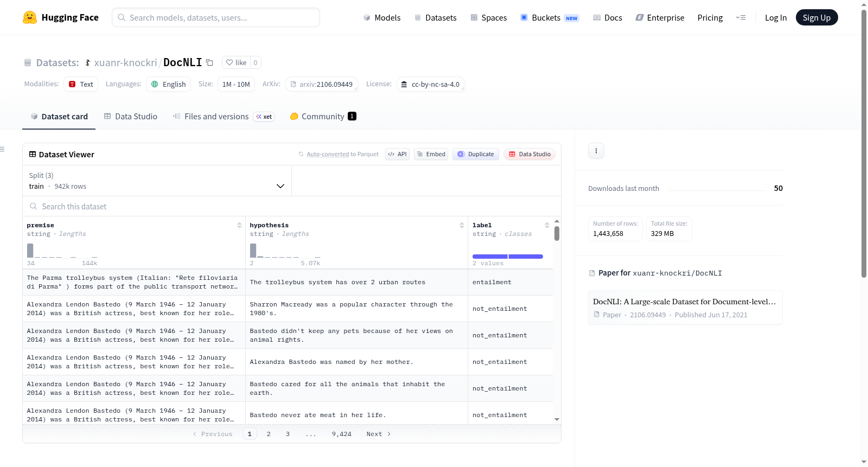Screen dimensions: 868x467
Task: Click the Datasets: breadcrumb link
Action: 58,62
